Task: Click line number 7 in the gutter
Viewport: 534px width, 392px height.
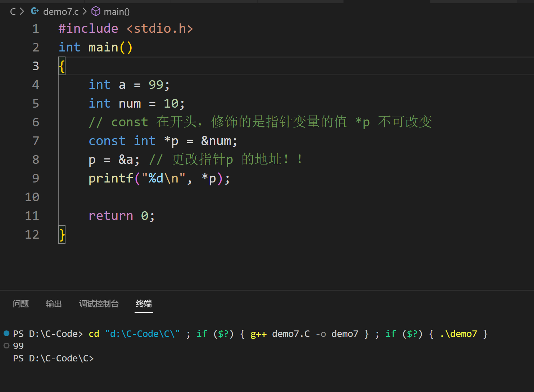Action: [x=36, y=141]
